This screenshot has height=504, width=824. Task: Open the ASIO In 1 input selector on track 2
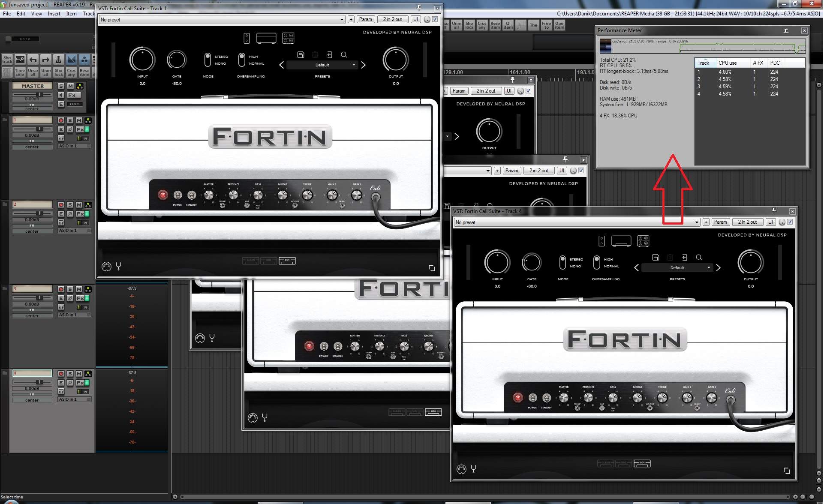[x=75, y=231]
